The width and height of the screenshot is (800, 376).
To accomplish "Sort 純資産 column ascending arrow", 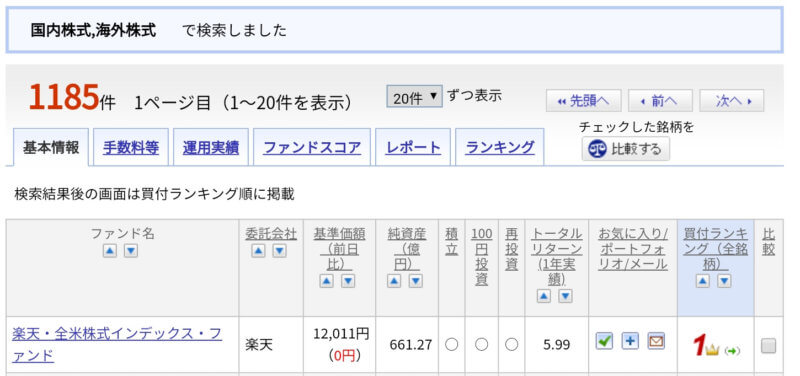I will tap(394, 281).
